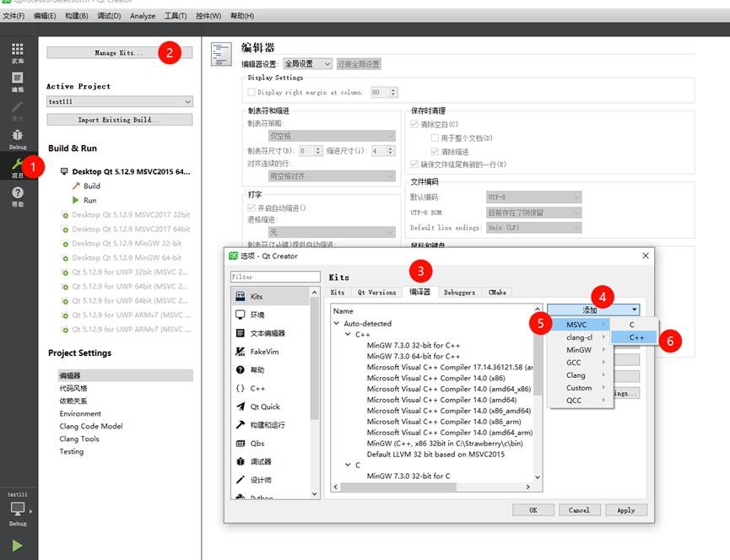The width and height of the screenshot is (730, 560).
Task: Collapse the C++ compilers tree group
Action: pyautogui.click(x=348, y=335)
